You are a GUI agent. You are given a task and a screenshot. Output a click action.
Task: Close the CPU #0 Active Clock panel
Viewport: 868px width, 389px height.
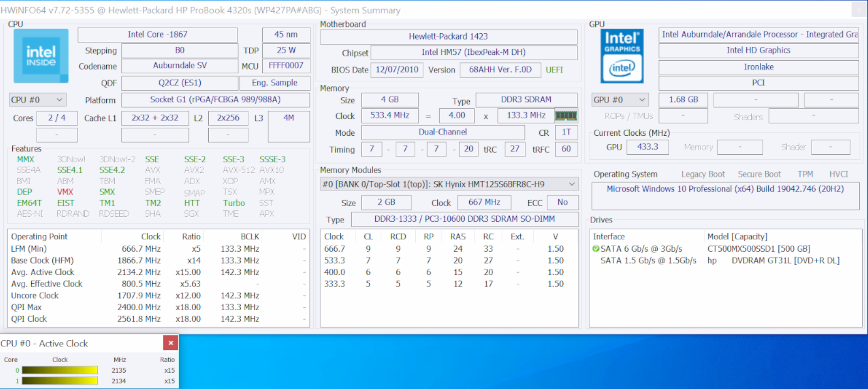pos(171,343)
